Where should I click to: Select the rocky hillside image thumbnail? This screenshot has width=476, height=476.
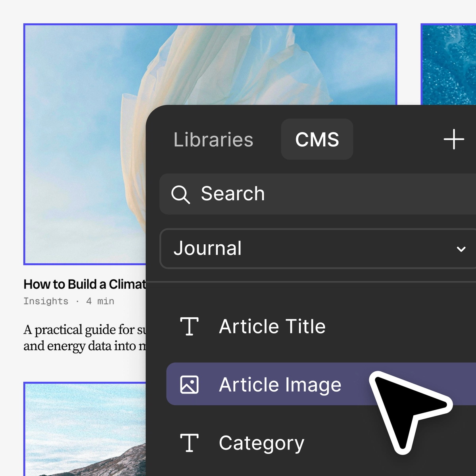pyautogui.click(x=85, y=429)
